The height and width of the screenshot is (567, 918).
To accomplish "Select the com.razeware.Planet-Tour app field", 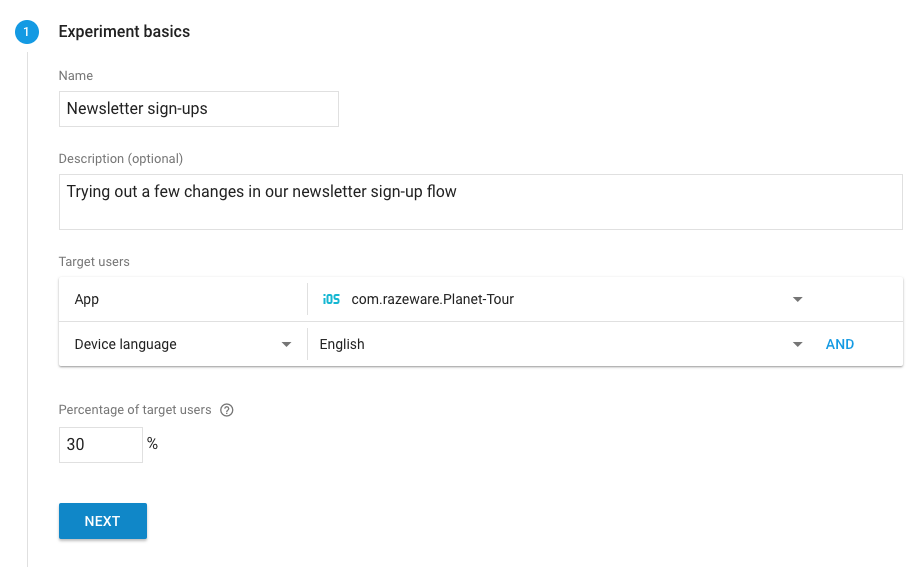I will coord(432,299).
